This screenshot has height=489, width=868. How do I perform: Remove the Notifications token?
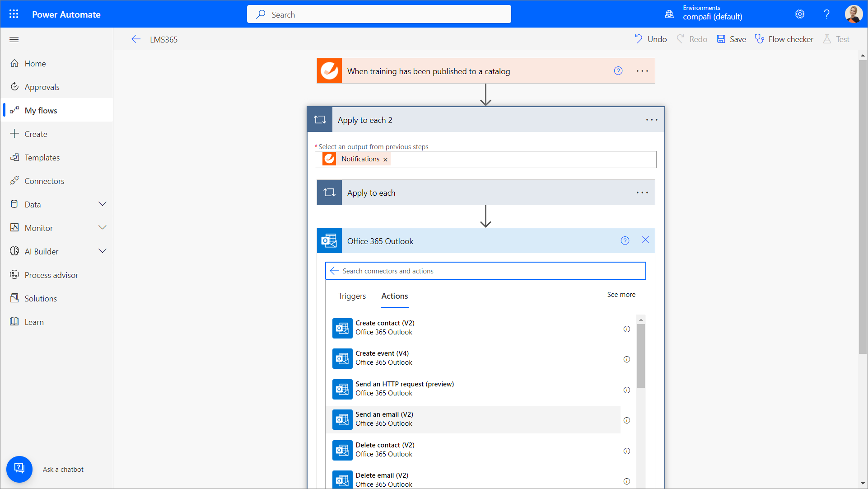point(385,160)
